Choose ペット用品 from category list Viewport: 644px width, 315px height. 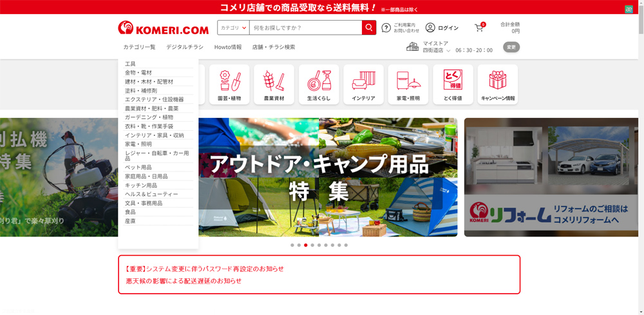pos(138,167)
